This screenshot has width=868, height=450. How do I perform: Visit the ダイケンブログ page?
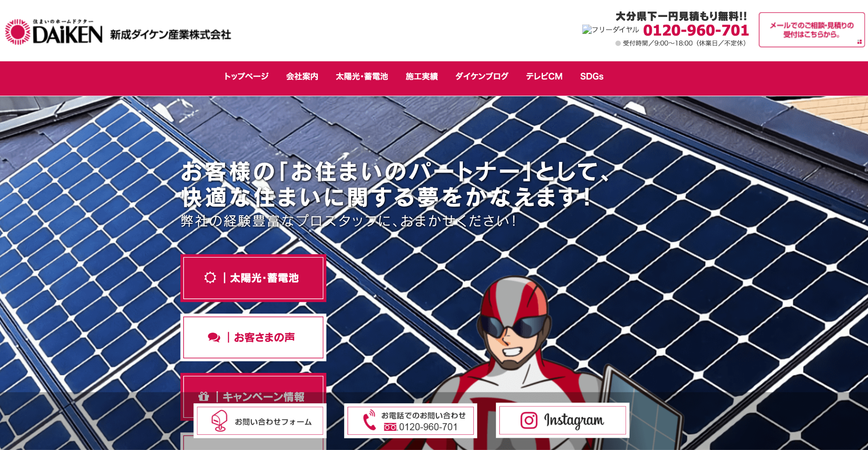pos(482,76)
